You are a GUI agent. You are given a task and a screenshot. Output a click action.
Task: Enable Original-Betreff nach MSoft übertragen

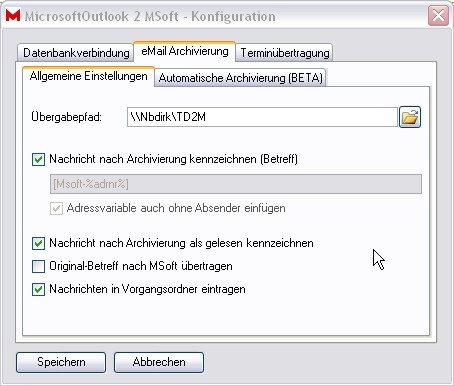pyautogui.click(x=38, y=266)
